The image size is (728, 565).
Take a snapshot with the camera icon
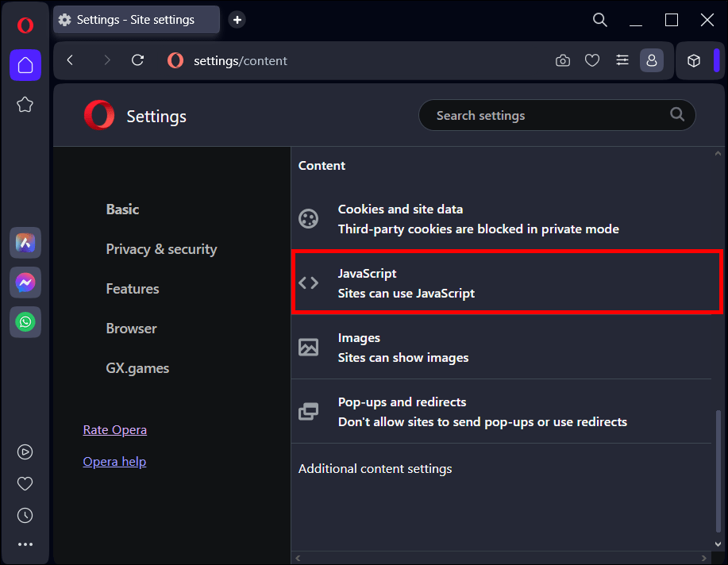point(563,60)
